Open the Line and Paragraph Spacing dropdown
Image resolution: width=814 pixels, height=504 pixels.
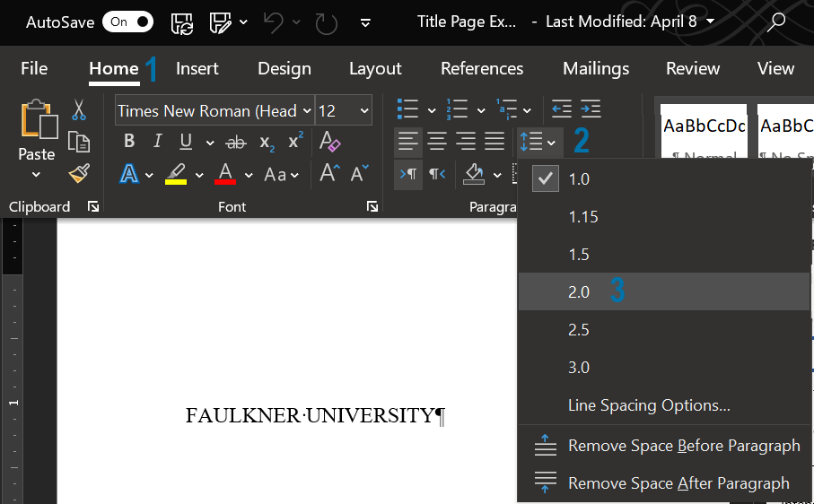[x=538, y=142]
